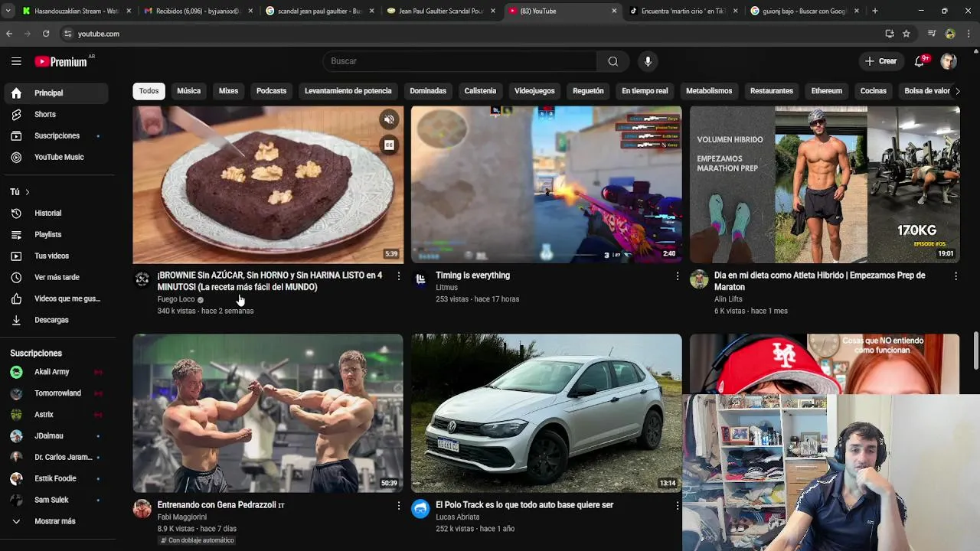Viewport: 980px width, 551px height.
Task: Open the notifications bell
Action: coord(920,61)
